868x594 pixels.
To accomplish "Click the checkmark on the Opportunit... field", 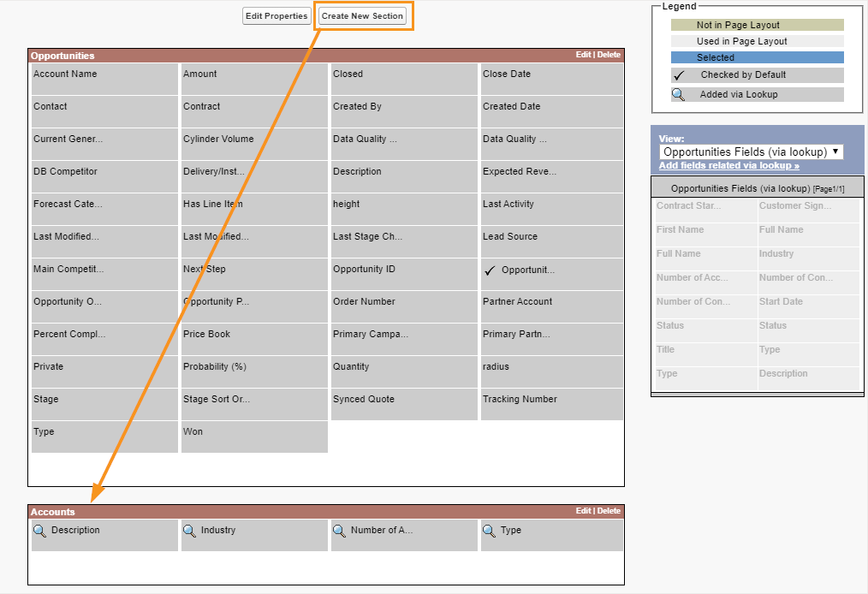I will [490, 270].
